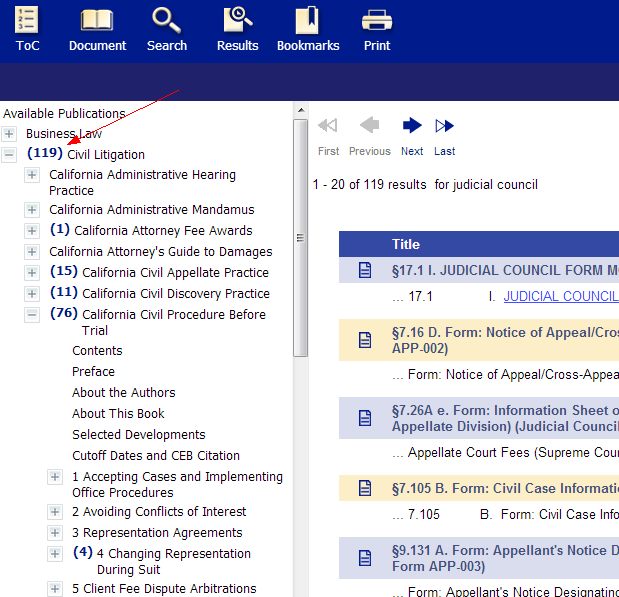The image size is (619, 597).
Task: Open Selected Developments entry
Action: tap(139, 434)
